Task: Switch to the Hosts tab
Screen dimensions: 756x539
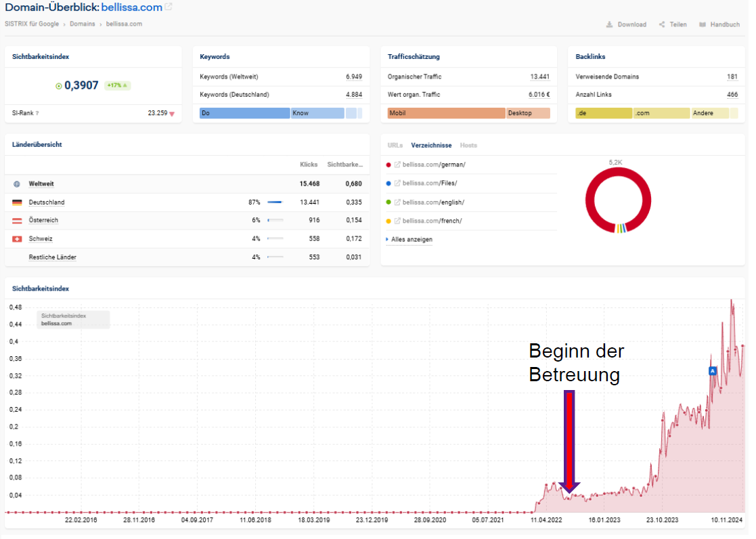Action: click(x=468, y=146)
